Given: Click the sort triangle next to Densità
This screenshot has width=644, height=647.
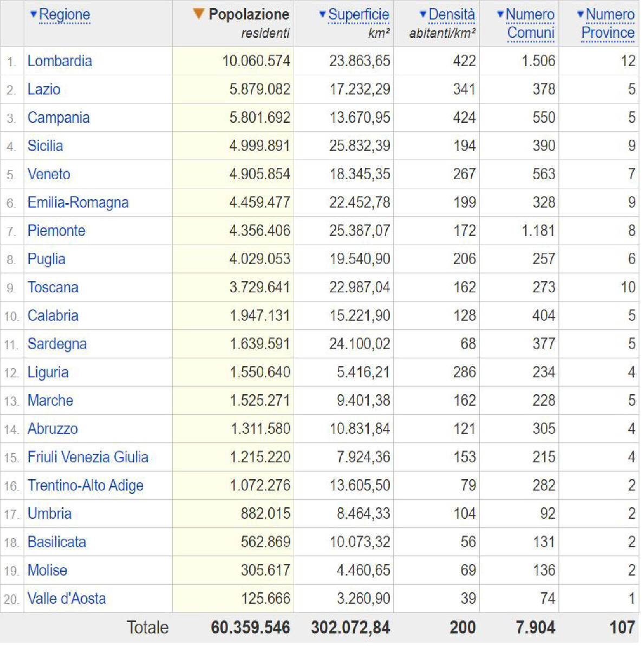Looking at the screenshot, I should [x=422, y=15].
